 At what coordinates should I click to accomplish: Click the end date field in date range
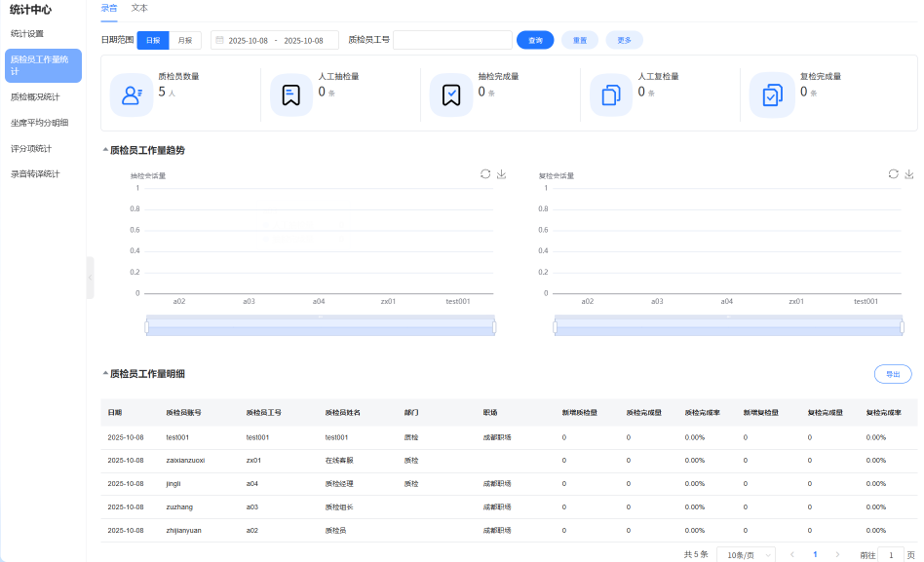[303, 41]
